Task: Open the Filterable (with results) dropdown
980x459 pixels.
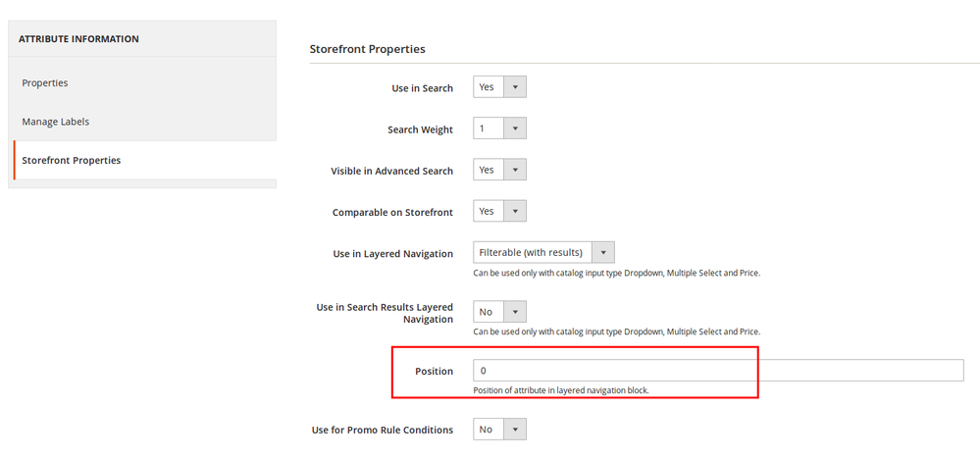Action: click(x=543, y=252)
